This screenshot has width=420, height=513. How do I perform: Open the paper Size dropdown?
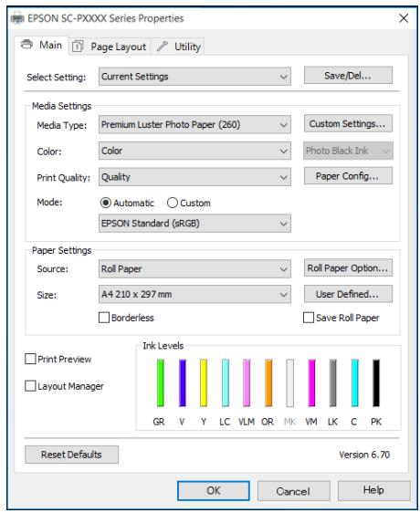pos(194,295)
